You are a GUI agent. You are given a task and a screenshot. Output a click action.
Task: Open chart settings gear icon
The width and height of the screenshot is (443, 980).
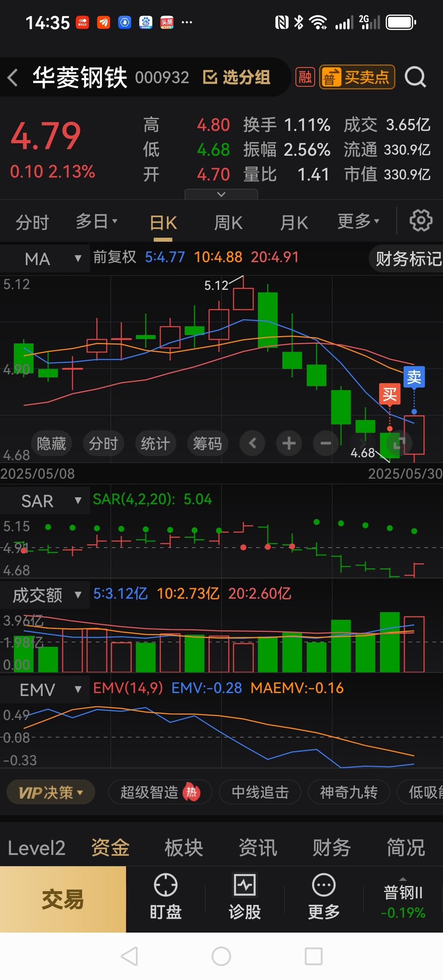(x=421, y=220)
